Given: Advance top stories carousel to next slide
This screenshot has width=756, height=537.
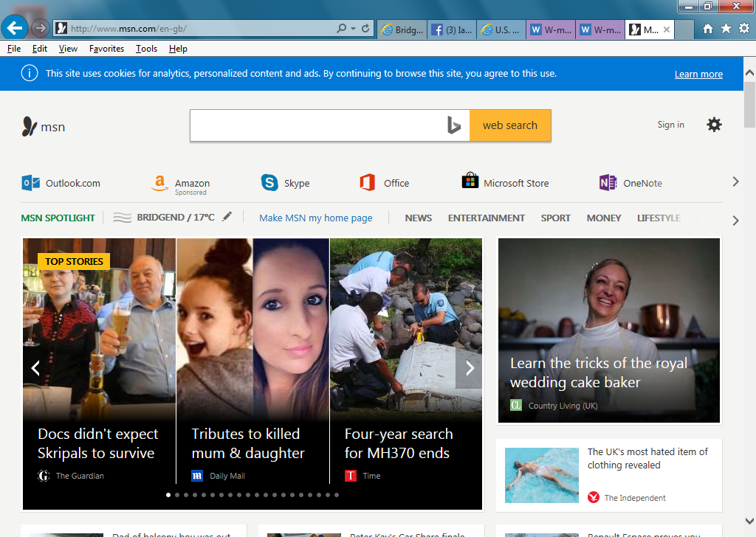Looking at the screenshot, I should pyautogui.click(x=469, y=368).
